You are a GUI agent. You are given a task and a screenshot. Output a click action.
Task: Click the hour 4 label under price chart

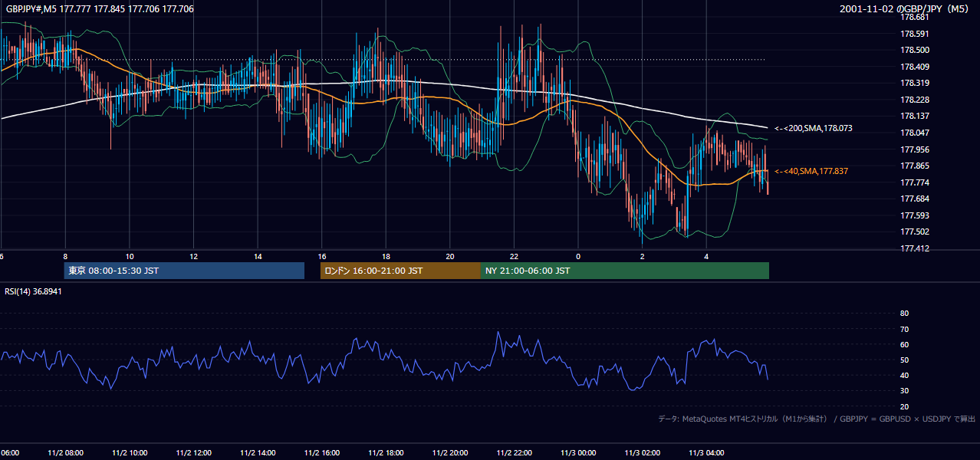706,256
